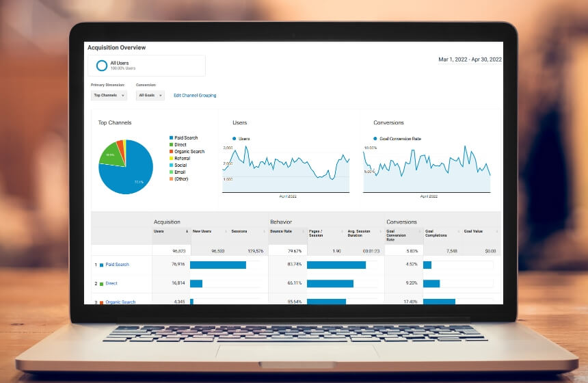Open the All Goals conversion dropdown
588x383 pixels.
[x=150, y=95]
